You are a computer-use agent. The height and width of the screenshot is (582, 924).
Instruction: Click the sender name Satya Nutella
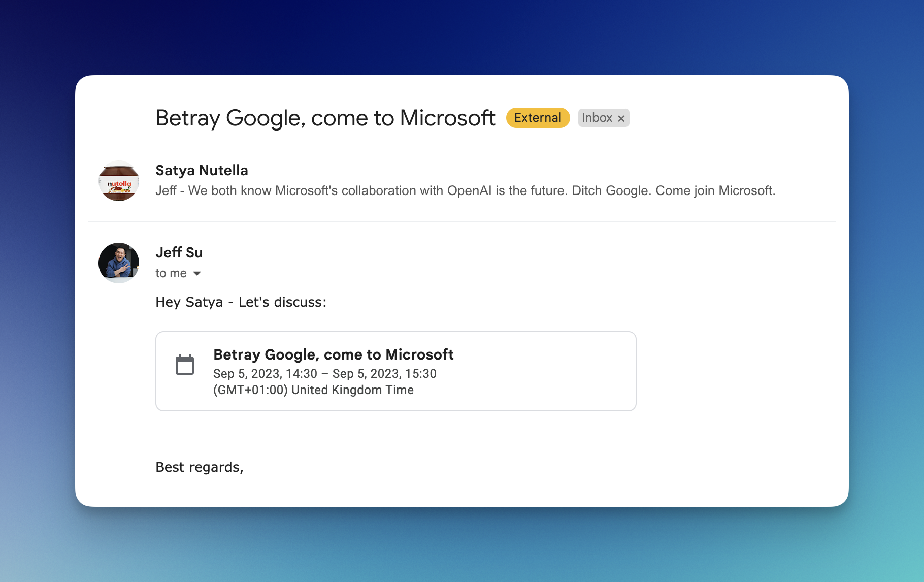pos(202,170)
